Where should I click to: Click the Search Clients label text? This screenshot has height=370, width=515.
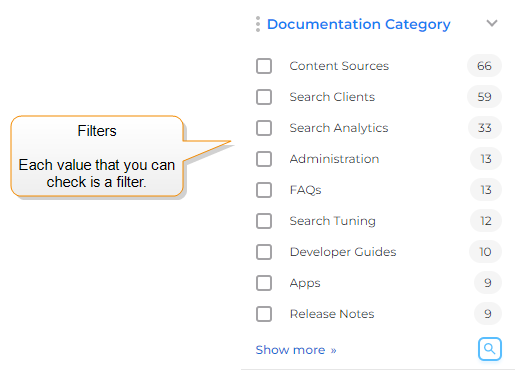pos(332,97)
